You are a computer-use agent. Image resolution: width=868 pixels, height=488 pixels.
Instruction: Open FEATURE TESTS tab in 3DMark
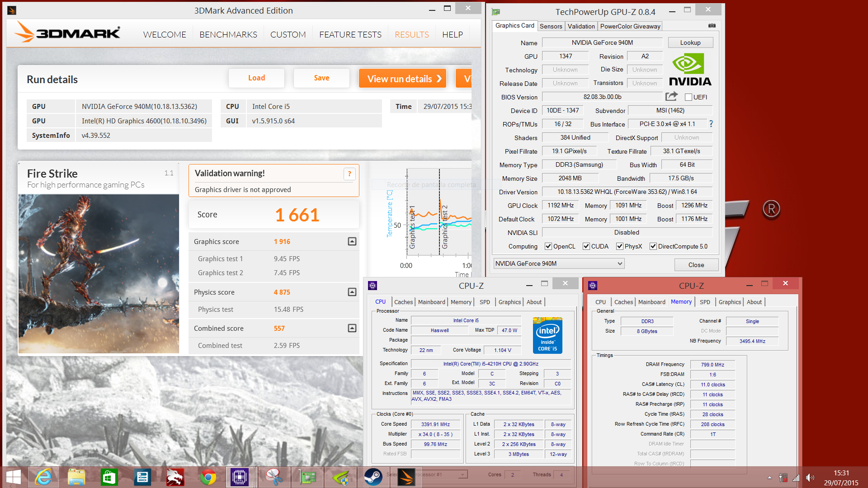click(x=350, y=34)
